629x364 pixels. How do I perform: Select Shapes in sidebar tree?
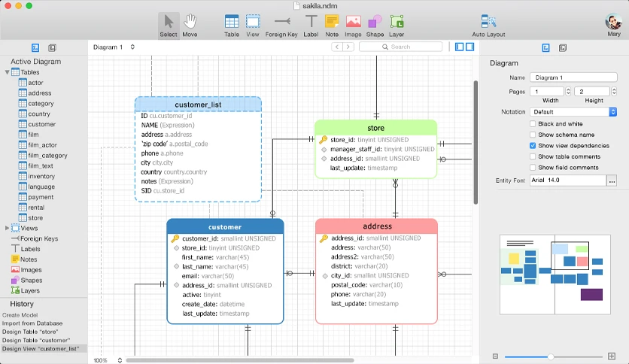click(32, 281)
